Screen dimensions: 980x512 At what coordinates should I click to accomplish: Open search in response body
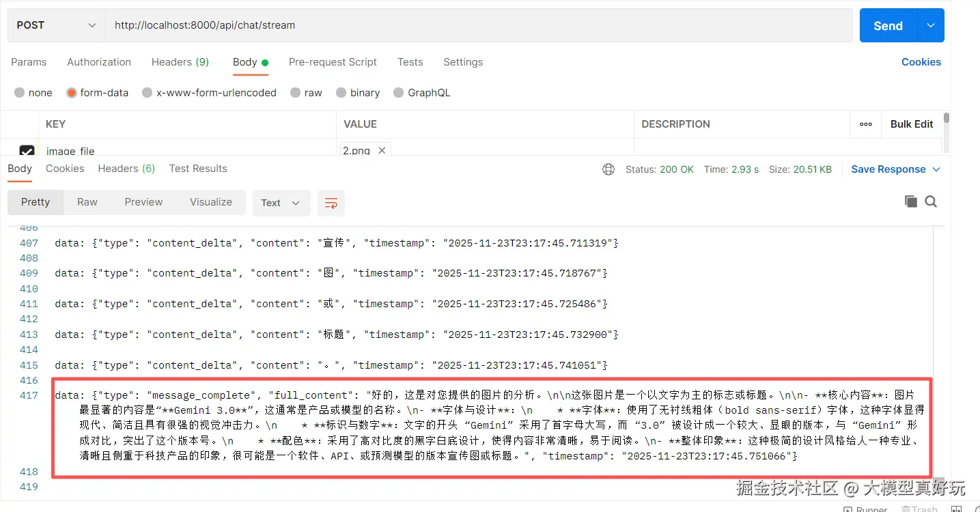click(x=931, y=201)
